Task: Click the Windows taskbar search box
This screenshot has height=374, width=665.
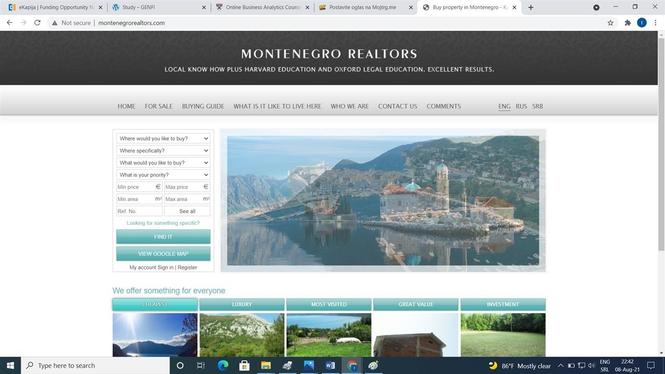Action: 95,366
